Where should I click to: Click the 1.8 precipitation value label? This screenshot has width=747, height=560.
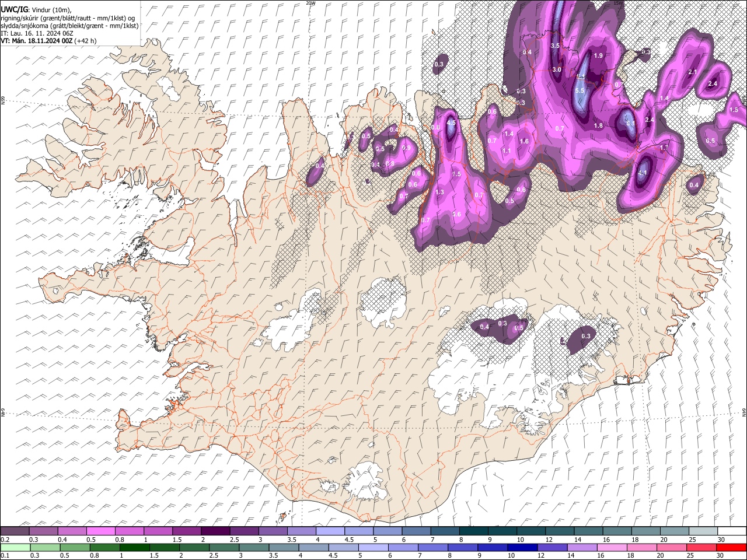(x=598, y=125)
